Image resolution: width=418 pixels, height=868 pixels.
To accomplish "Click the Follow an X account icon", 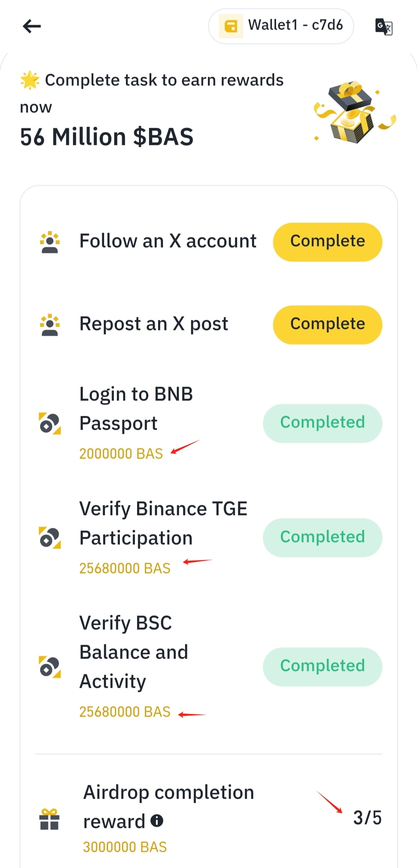I will coord(50,242).
